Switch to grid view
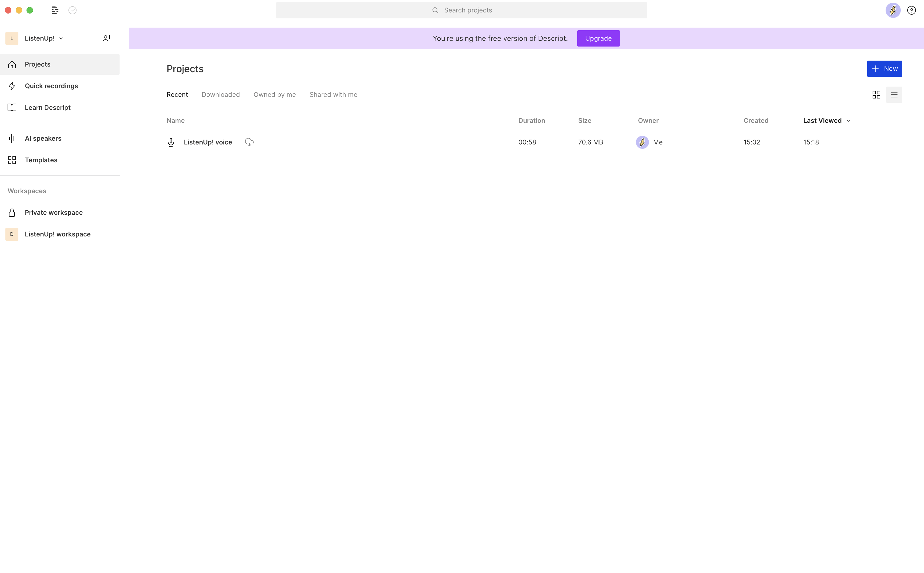 tap(876, 95)
